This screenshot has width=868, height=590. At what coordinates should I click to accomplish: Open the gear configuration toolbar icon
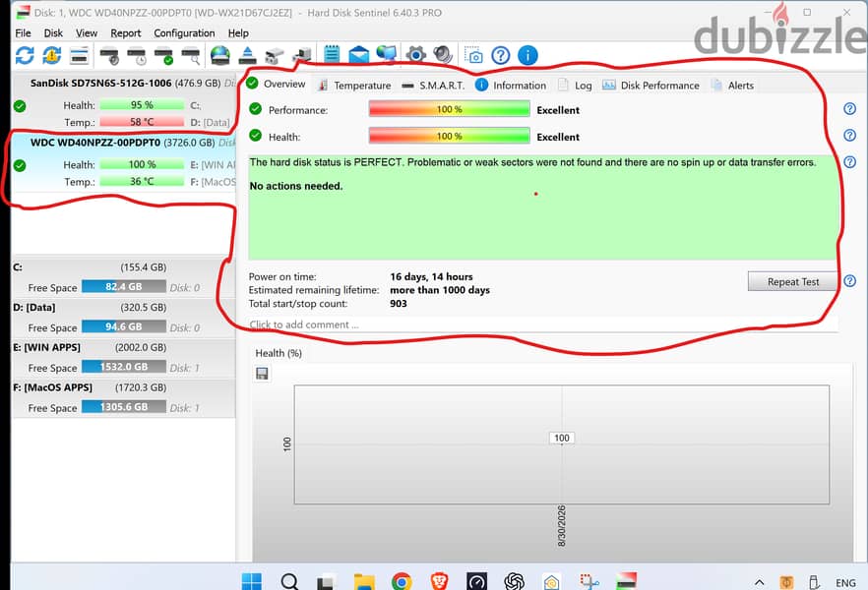tap(415, 55)
